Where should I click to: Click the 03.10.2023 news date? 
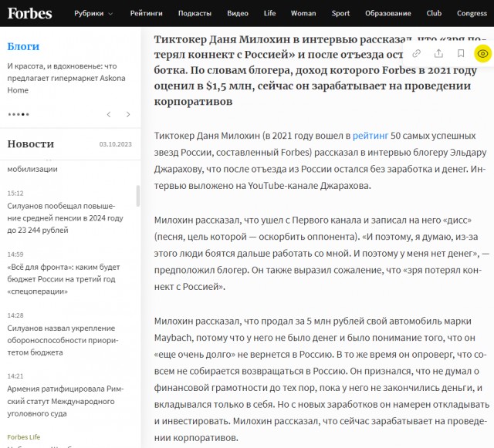point(115,144)
